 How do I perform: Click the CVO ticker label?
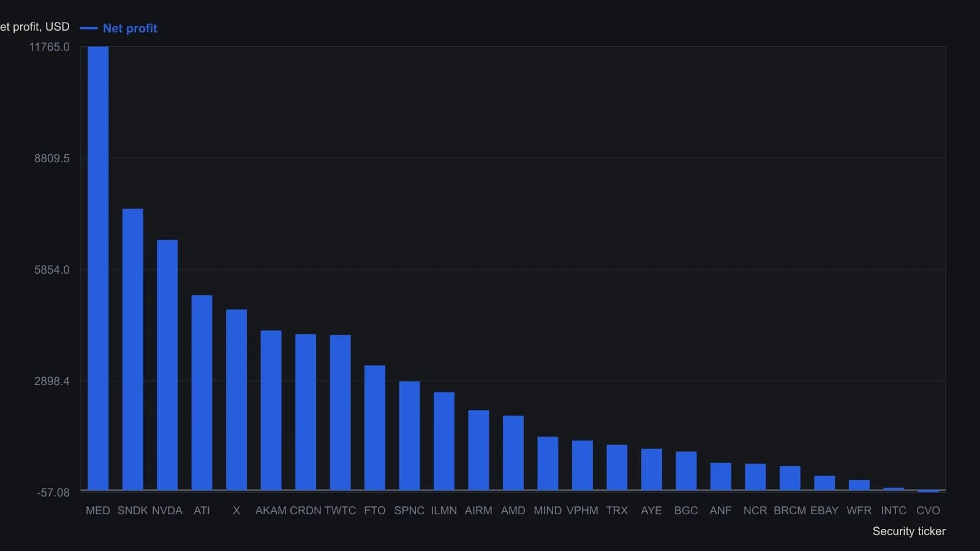point(928,511)
